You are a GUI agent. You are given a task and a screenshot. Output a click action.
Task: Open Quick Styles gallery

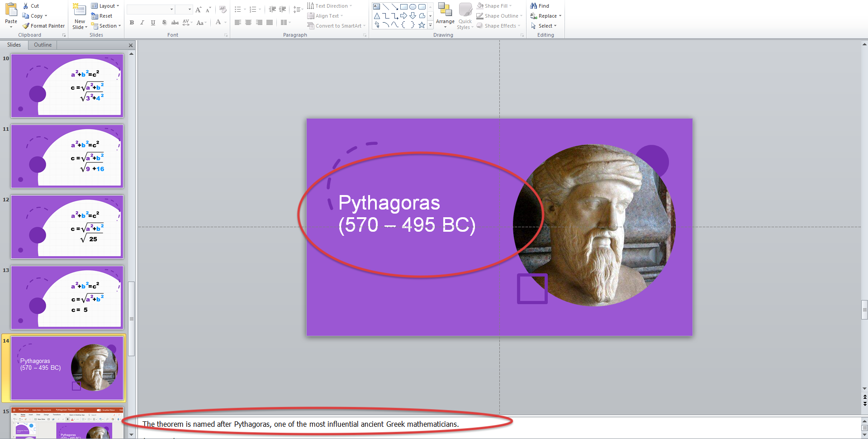[465, 16]
